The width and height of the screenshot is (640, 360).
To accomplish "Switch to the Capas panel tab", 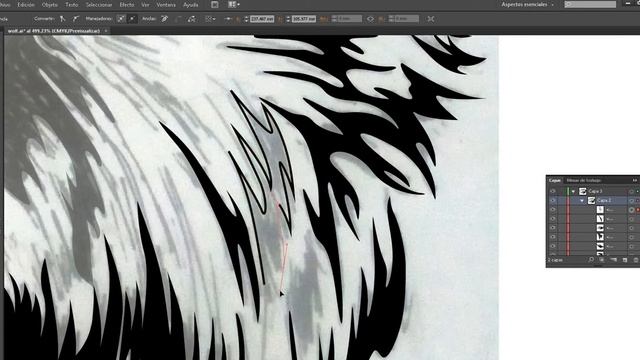I will pyautogui.click(x=554, y=180).
